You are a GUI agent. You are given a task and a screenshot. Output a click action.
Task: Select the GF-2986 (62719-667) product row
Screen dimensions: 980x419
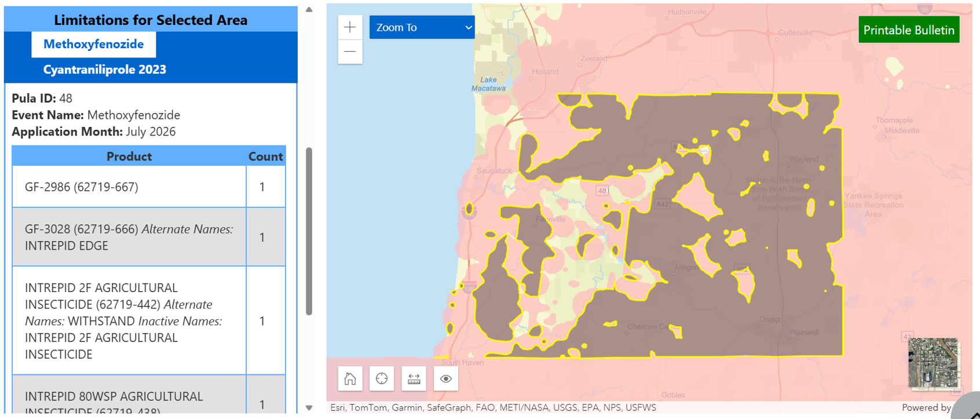(x=149, y=187)
